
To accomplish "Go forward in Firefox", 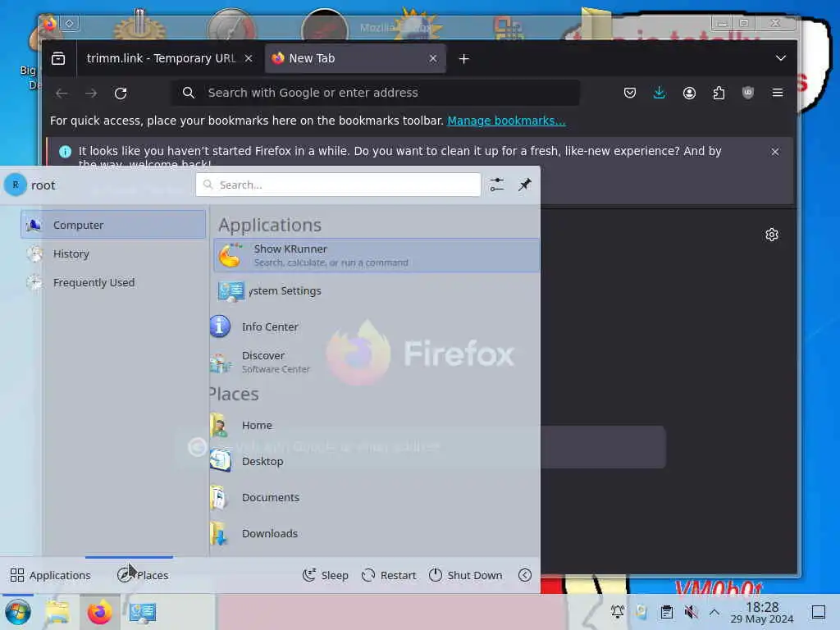I will pos(92,94).
